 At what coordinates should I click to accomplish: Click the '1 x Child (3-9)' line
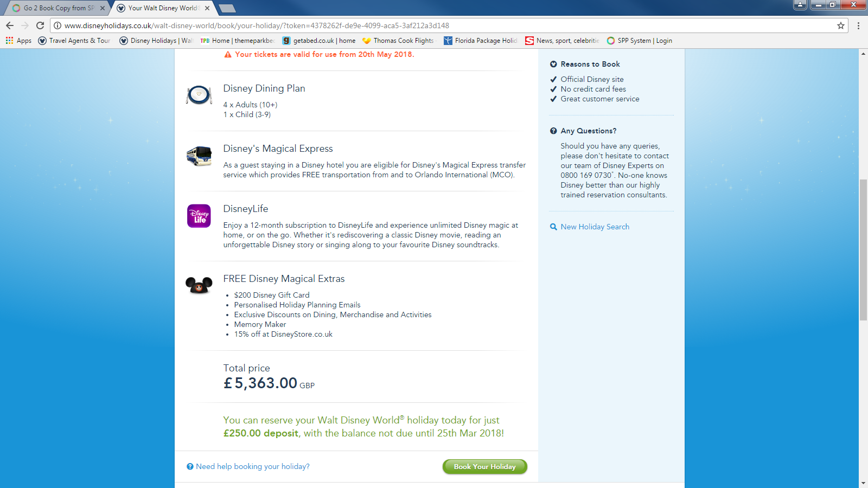[247, 114]
